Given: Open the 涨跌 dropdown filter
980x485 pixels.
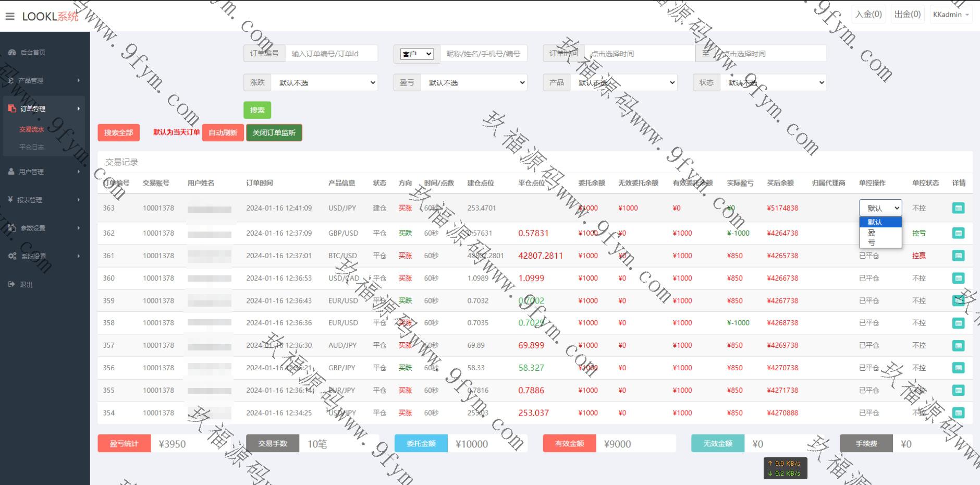Looking at the screenshot, I should (x=324, y=82).
